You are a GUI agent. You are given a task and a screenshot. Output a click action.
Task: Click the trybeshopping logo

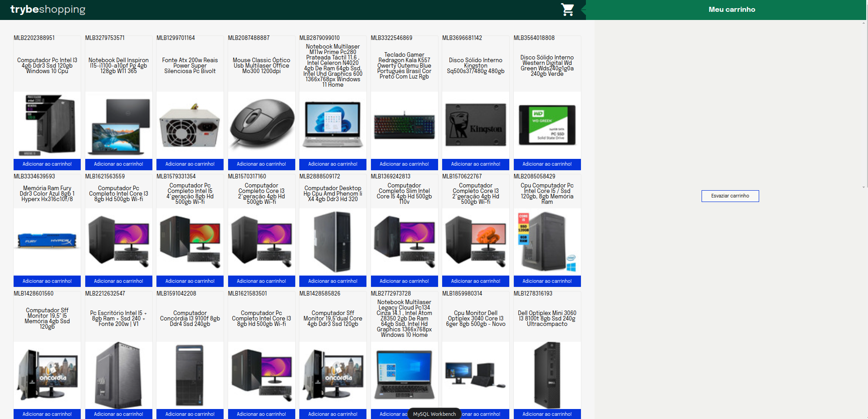click(48, 9)
